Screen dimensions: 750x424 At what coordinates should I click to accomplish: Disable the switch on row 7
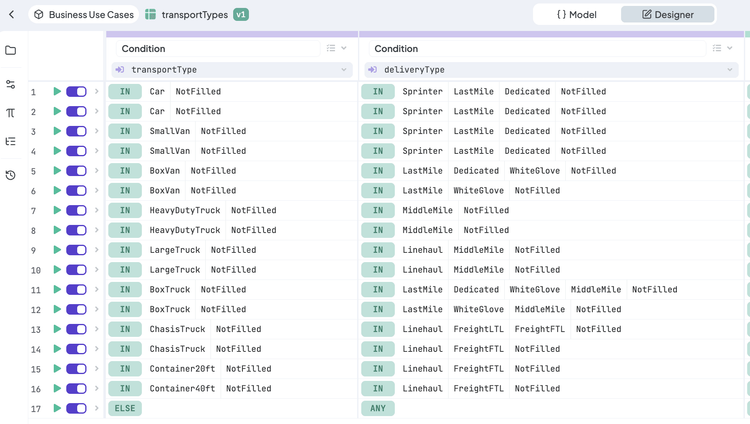tap(76, 211)
